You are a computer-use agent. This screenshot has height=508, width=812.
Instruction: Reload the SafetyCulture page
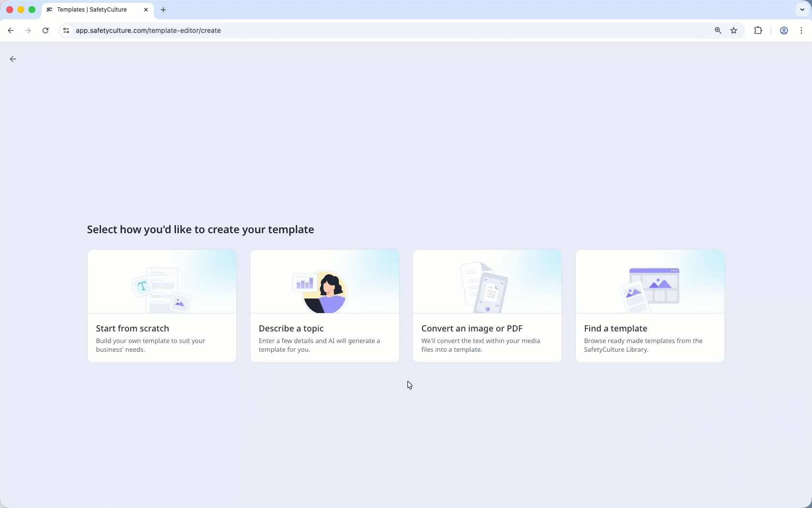[45, 30]
